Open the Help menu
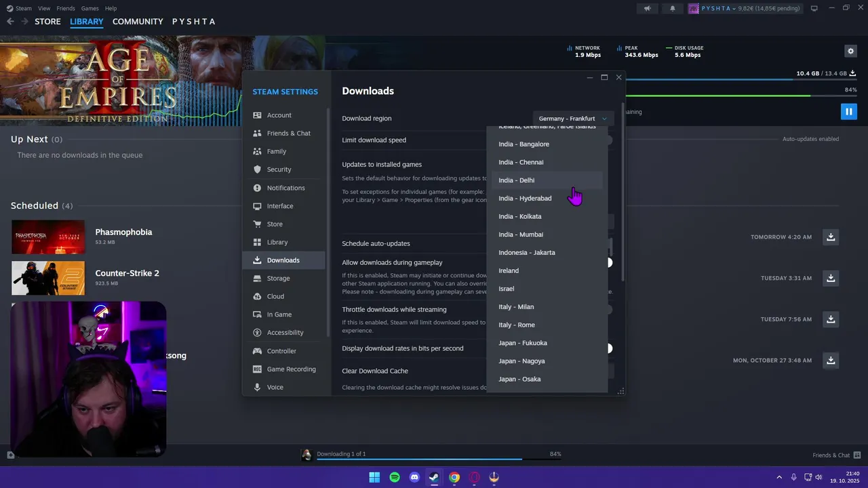This screenshot has width=868, height=488. click(111, 8)
